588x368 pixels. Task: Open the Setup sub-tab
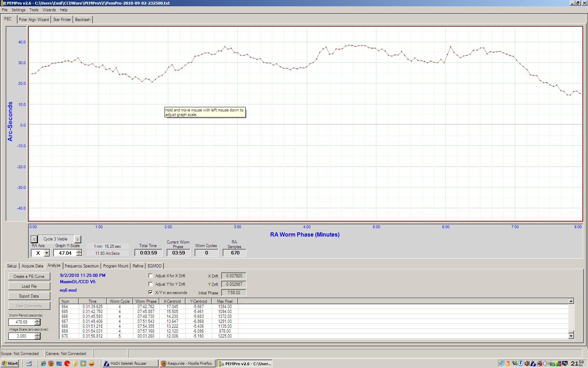coord(12,266)
